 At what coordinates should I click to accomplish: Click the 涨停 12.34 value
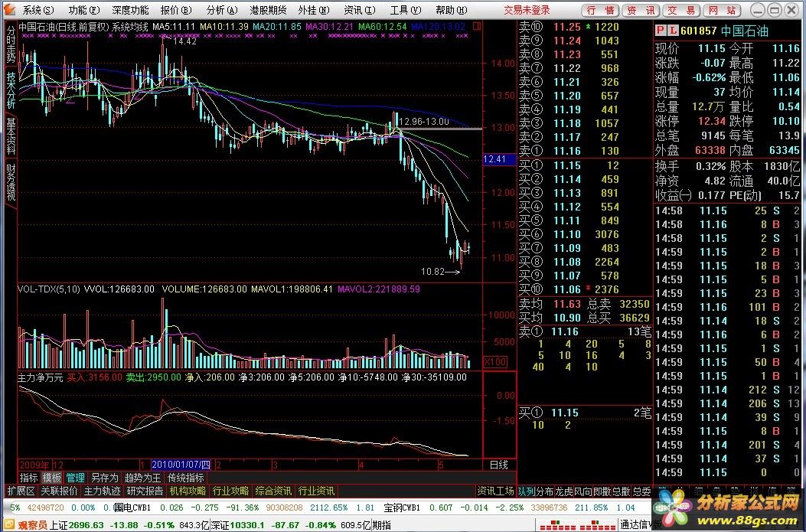(x=711, y=121)
